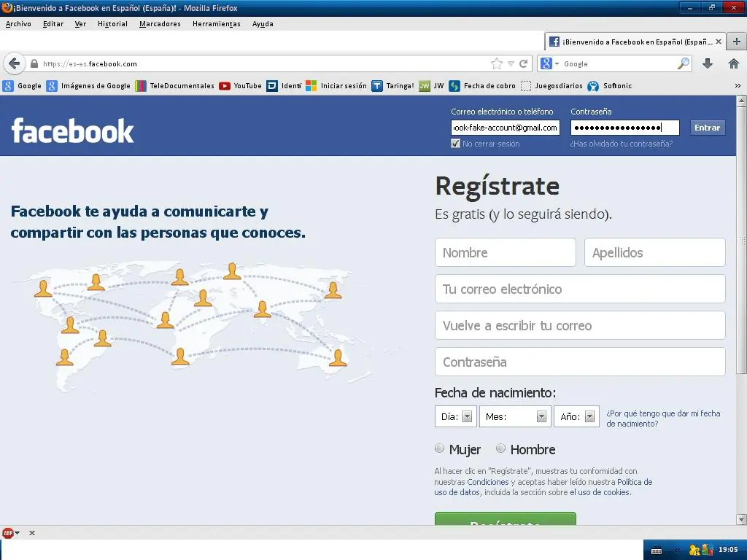Open a new tab with the plus button
The height and width of the screenshot is (560, 747).
tap(737, 42)
